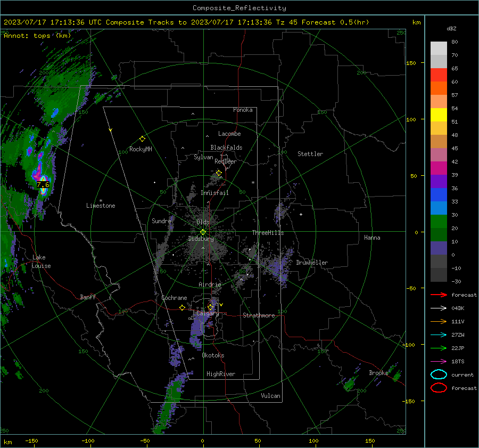Click the yellow diamond at radar center
The height and width of the screenshot is (448, 479).
(203, 232)
